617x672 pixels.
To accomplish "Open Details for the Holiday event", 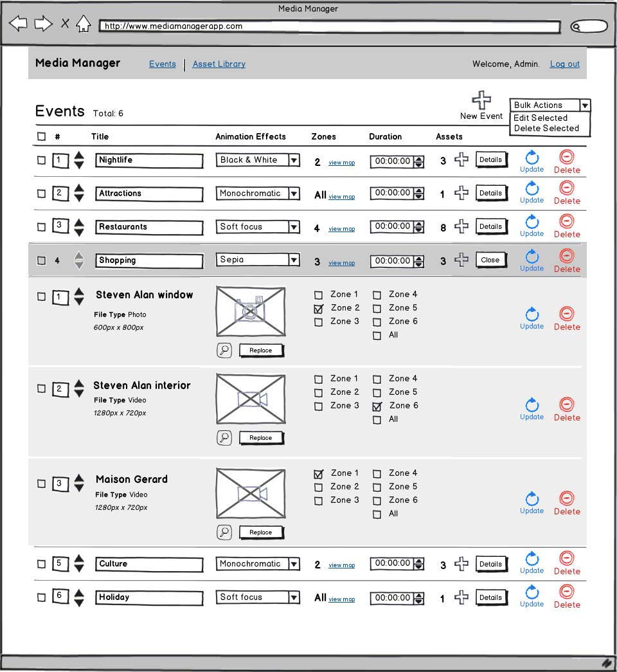I will click(492, 598).
